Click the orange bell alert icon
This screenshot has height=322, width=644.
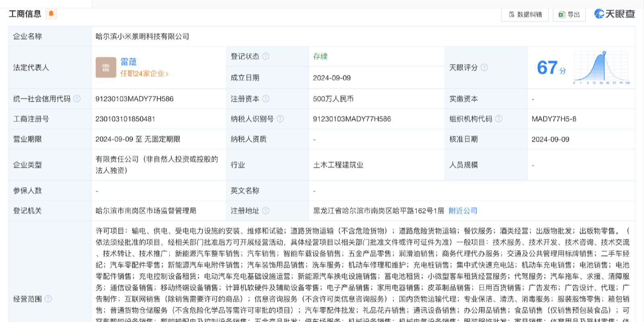(51, 14)
